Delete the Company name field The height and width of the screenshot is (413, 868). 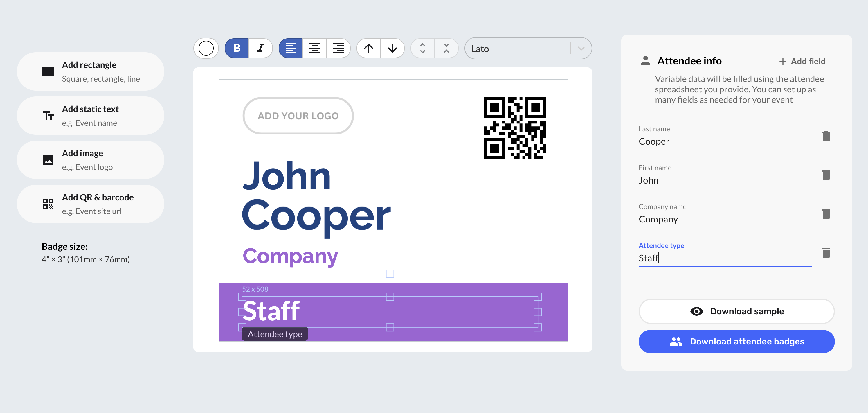click(x=826, y=213)
